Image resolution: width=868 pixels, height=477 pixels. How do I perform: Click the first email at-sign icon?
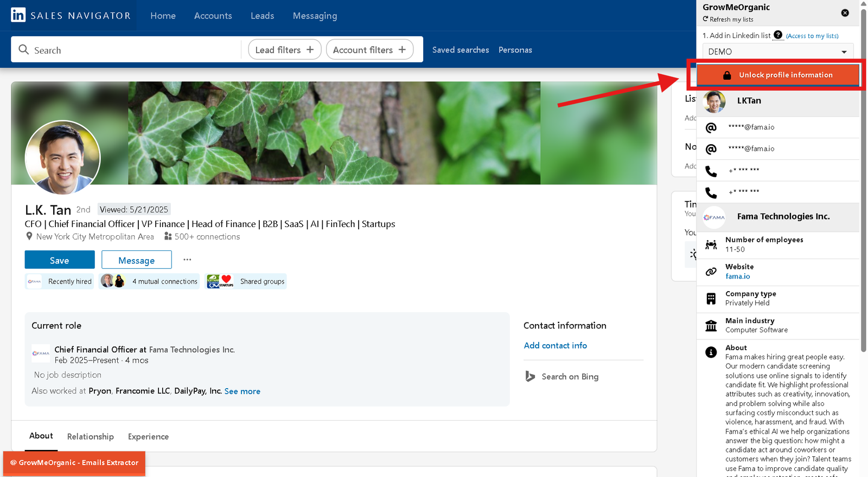(x=711, y=127)
